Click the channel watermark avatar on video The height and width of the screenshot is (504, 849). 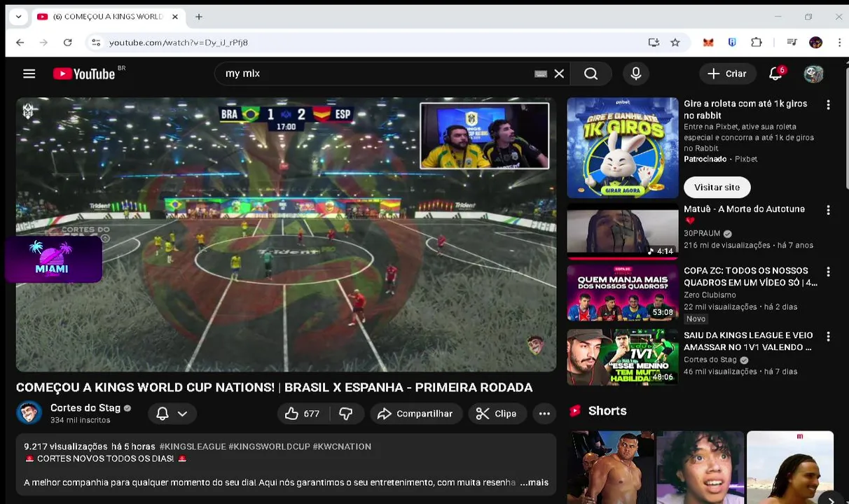tap(535, 345)
